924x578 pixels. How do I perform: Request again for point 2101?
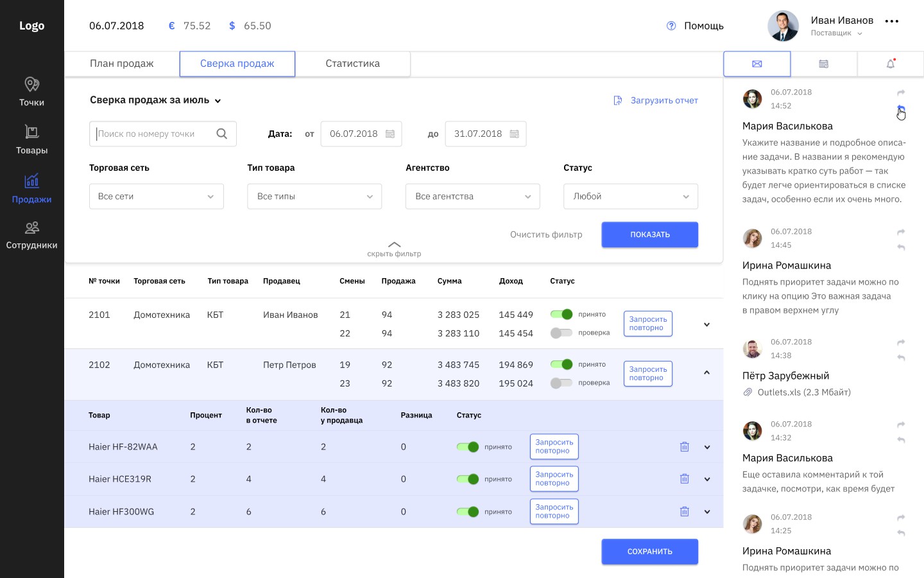[648, 324]
